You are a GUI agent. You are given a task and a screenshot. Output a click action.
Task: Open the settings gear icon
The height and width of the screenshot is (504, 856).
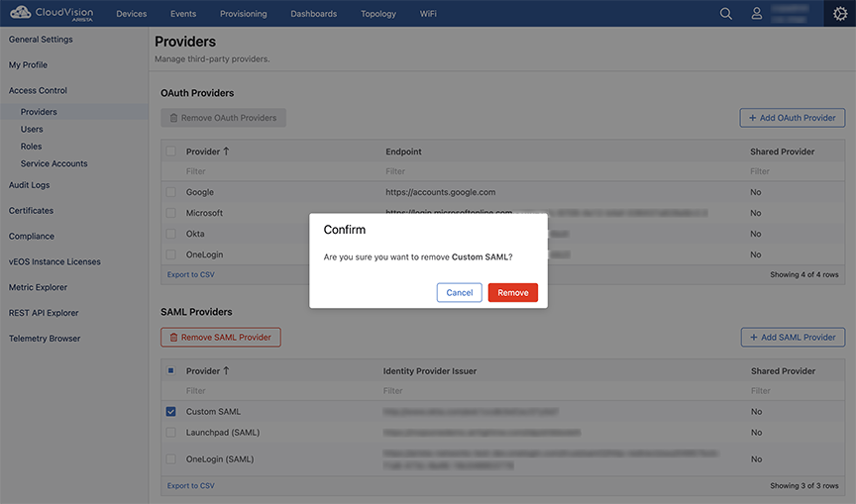(839, 14)
